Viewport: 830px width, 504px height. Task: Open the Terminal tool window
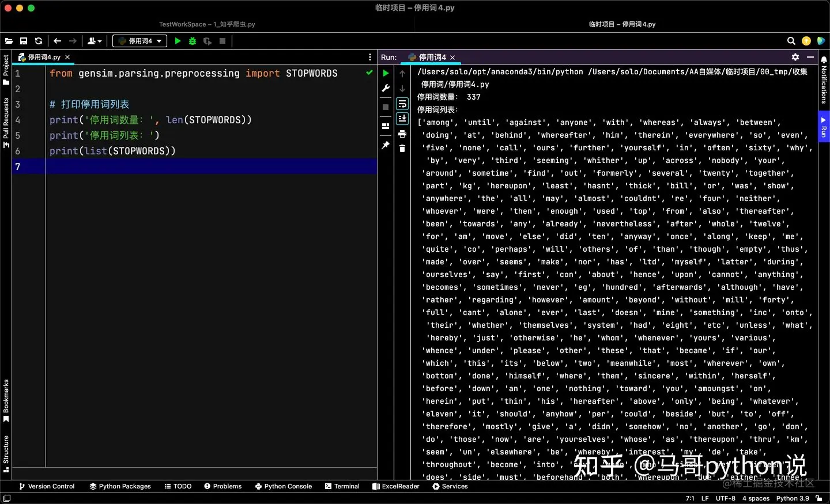[x=342, y=486]
